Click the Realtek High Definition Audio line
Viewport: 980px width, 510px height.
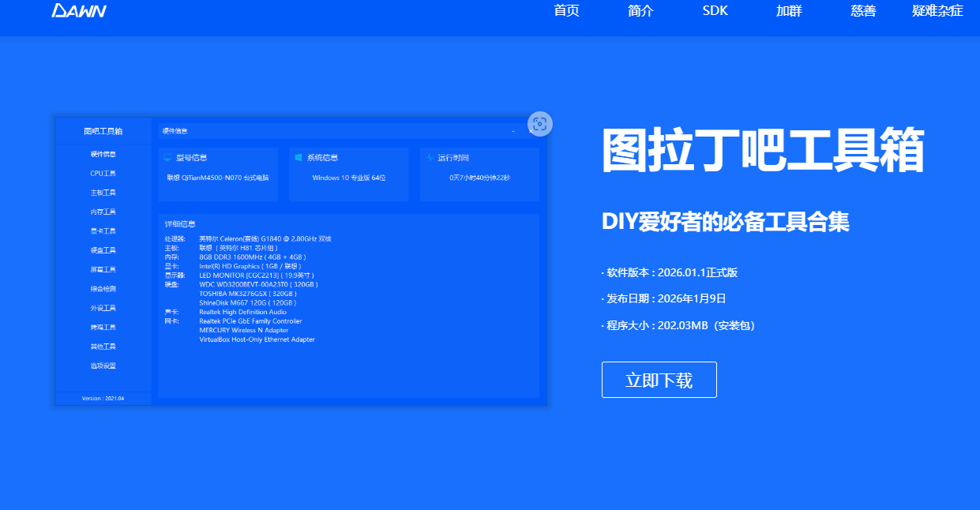(243, 312)
